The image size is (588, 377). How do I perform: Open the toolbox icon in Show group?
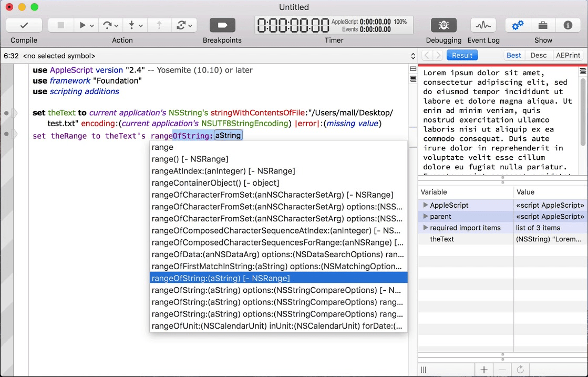(543, 25)
